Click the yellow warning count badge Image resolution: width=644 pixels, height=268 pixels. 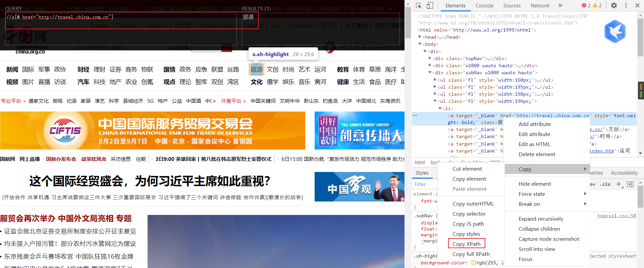point(597,5)
